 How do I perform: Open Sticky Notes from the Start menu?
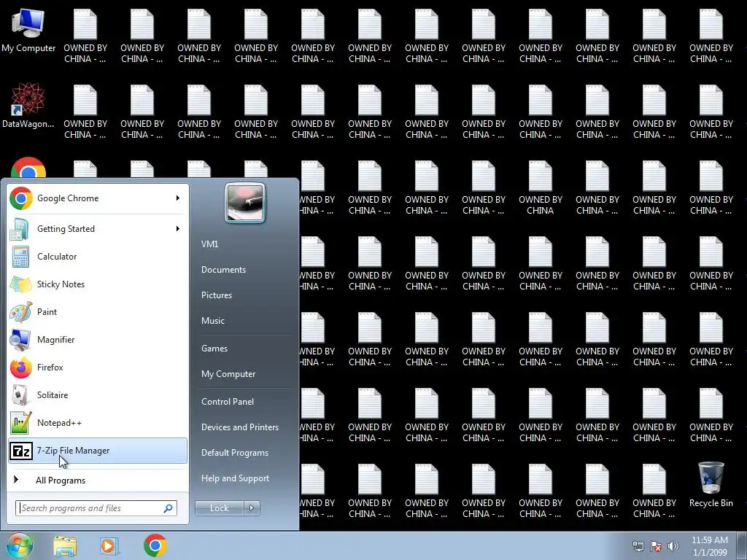pos(98,284)
